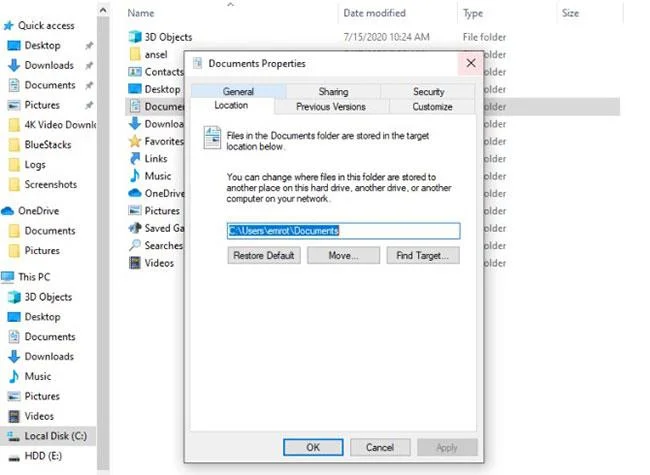Screen dimensions: 650x475
Task: Click the Music note icon in file list
Action: coord(135,176)
